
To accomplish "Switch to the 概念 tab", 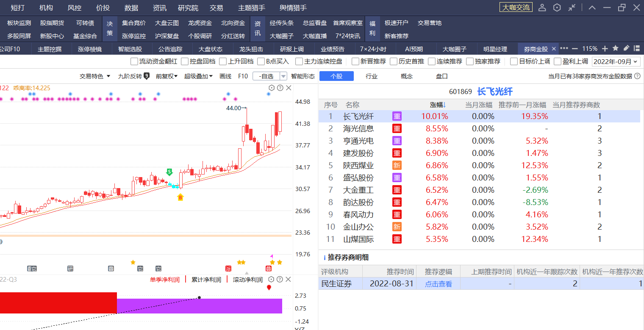I will click(x=407, y=76).
